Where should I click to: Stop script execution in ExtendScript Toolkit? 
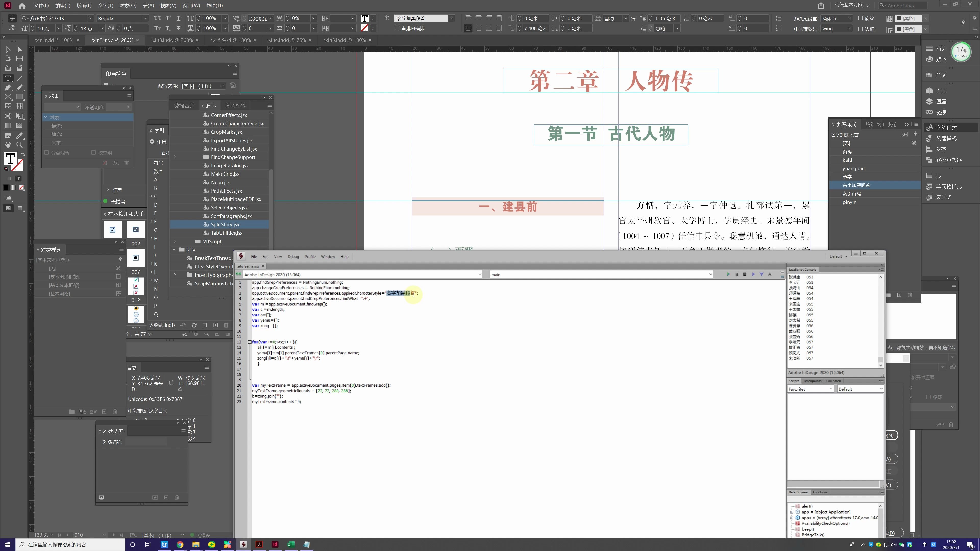click(x=745, y=274)
